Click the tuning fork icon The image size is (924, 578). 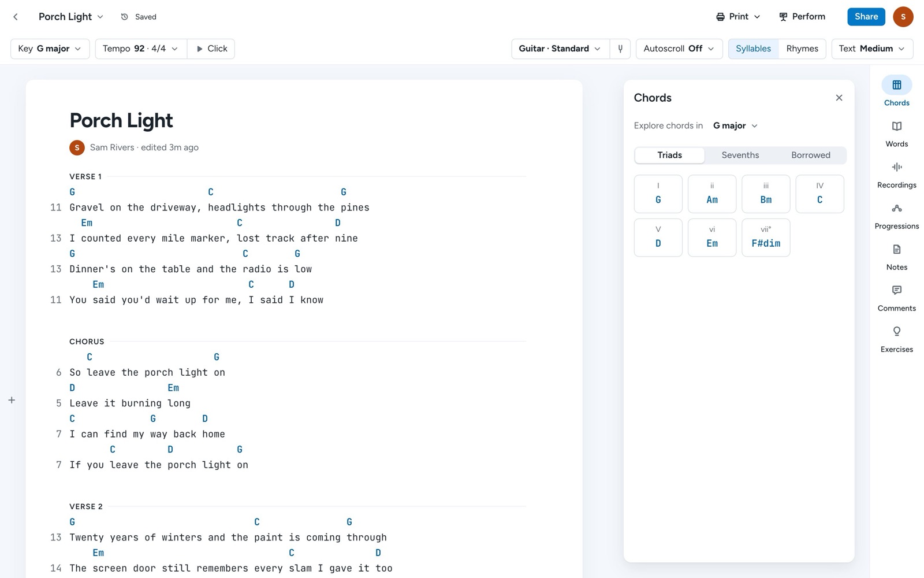point(620,49)
